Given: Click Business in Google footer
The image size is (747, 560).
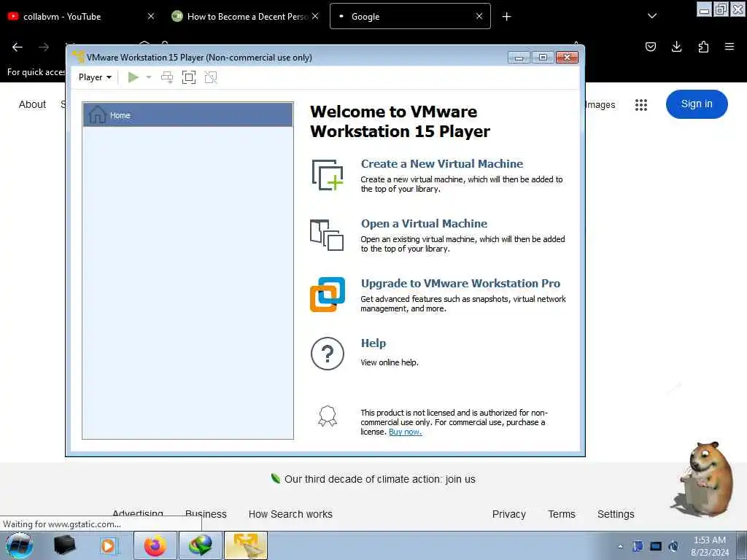Looking at the screenshot, I should (x=206, y=514).
